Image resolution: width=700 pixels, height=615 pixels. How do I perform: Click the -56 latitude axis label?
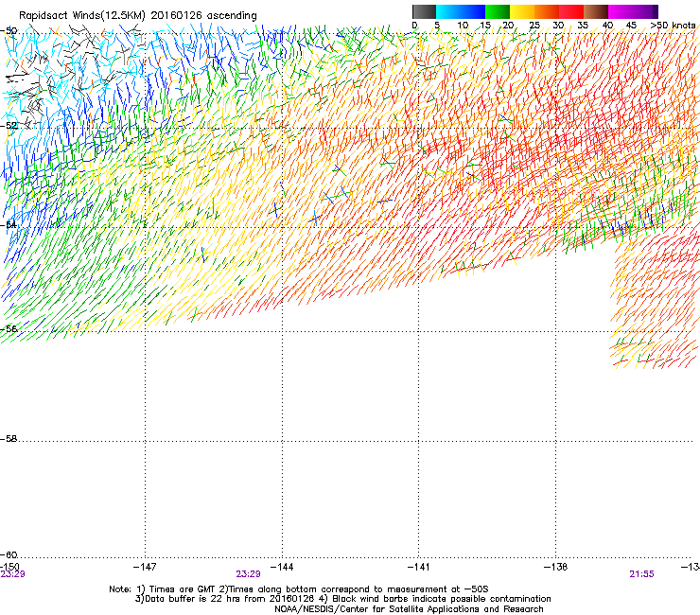[x=9, y=328]
